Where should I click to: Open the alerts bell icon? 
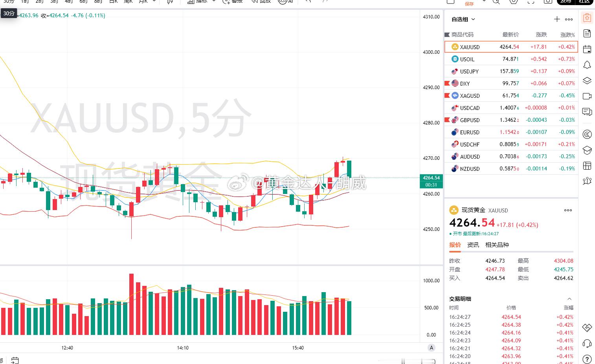click(587, 65)
